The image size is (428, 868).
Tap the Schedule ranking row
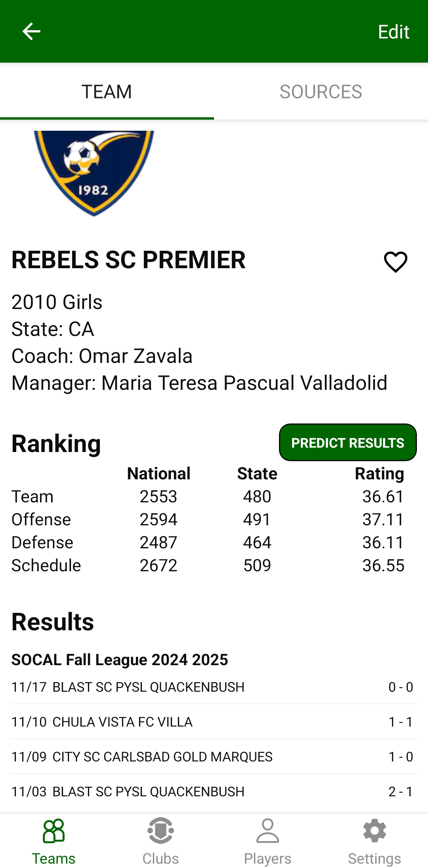coord(208,565)
